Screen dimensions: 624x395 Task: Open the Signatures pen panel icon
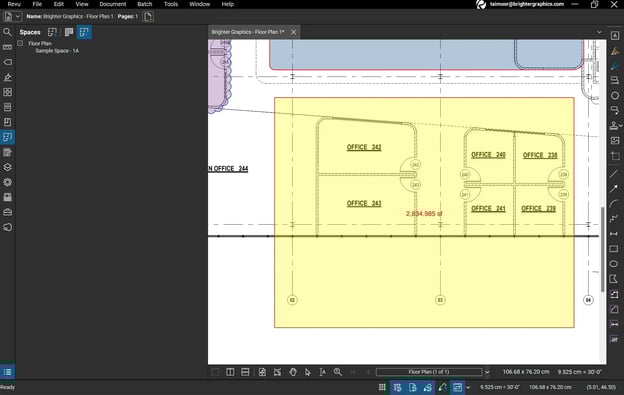click(x=7, y=77)
